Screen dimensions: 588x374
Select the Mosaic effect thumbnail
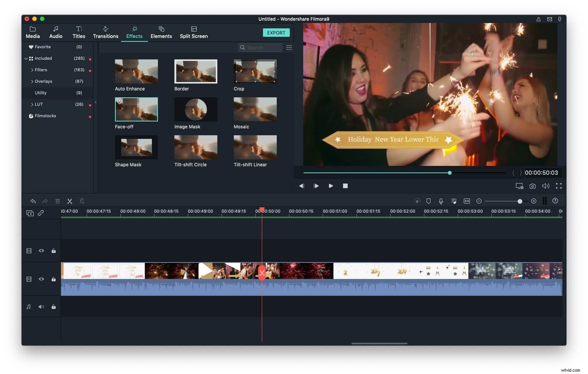pos(255,109)
